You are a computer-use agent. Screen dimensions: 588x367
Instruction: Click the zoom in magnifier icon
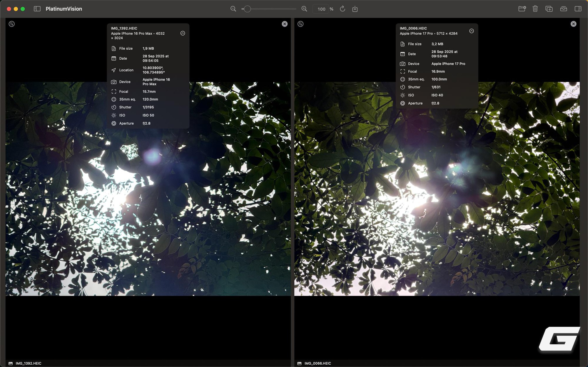(x=304, y=9)
